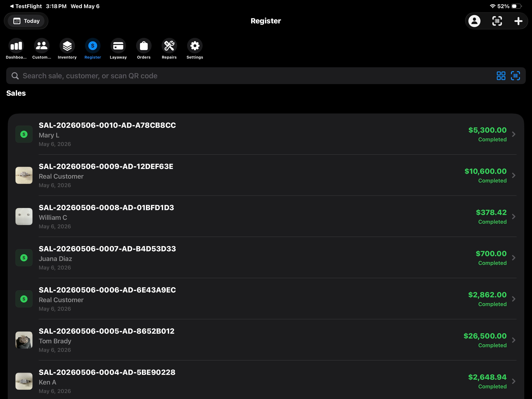532x399 pixels.
Task: Expand the Tom Brady sale chevron
Action: pyautogui.click(x=513, y=340)
